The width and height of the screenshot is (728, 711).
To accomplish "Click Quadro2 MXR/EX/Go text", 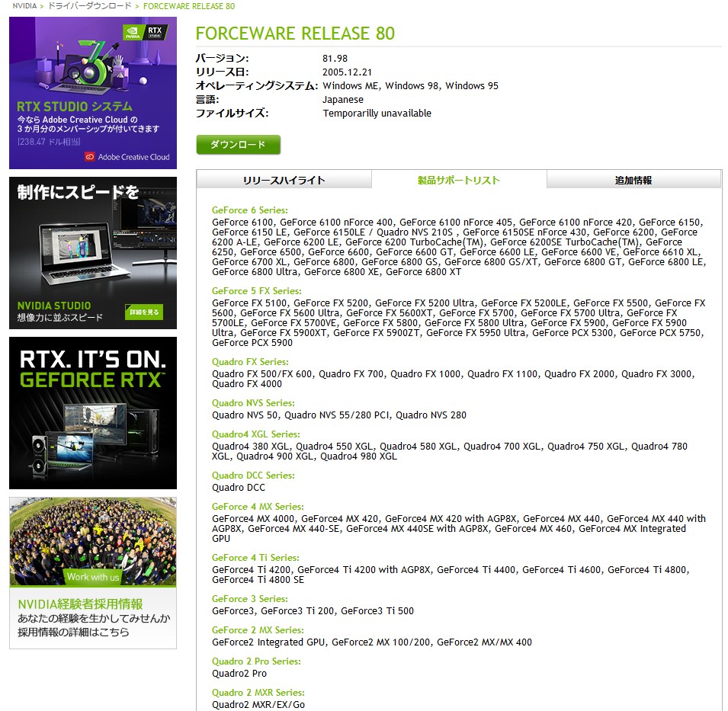I will coord(258,704).
